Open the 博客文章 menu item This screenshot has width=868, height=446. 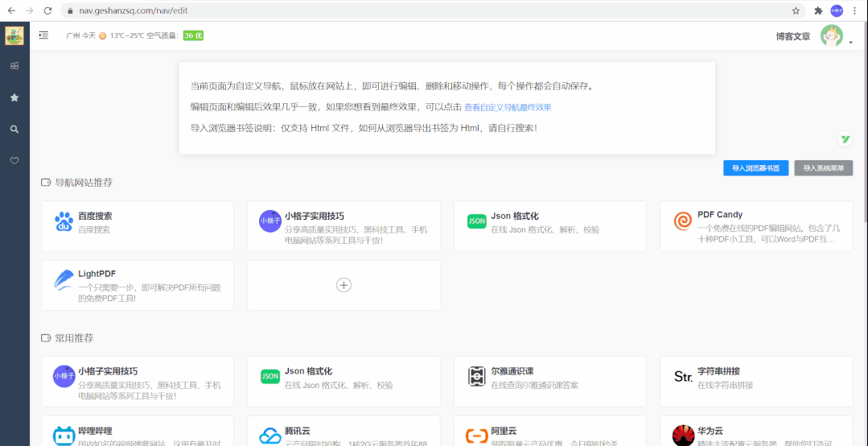click(792, 36)
